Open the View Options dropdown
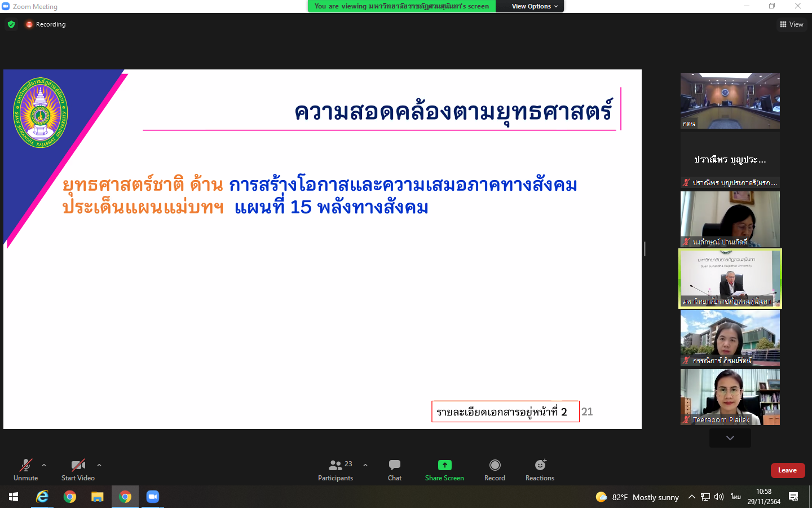The image size is (812, 508). pos(534,6)
